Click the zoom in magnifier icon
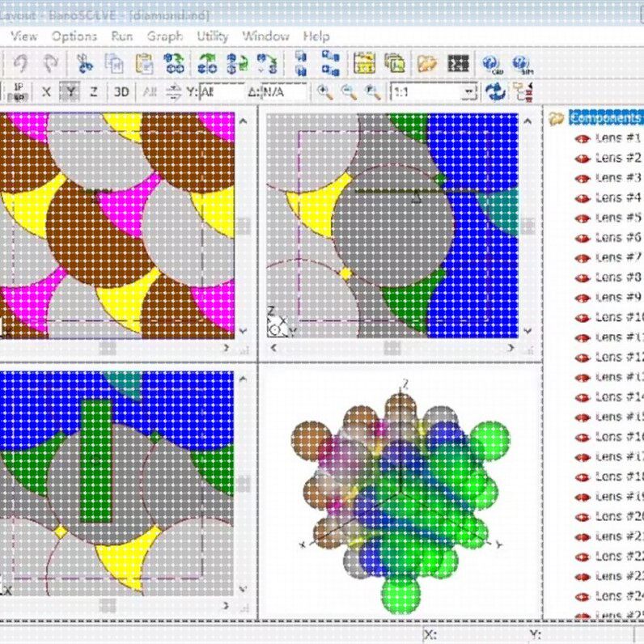Image resolution: width=644 pixels, height=644 pixels. point(324,92)
